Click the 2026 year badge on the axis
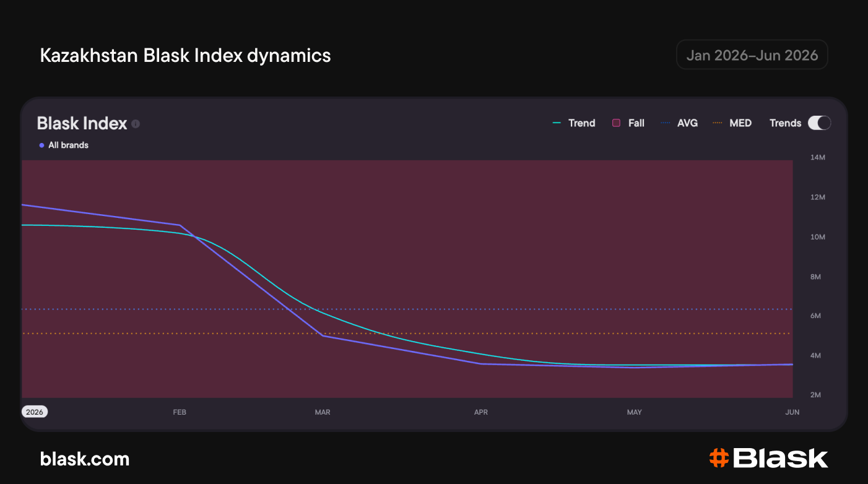868x484 pixels. pyautogui.click(x=35, y=412)
